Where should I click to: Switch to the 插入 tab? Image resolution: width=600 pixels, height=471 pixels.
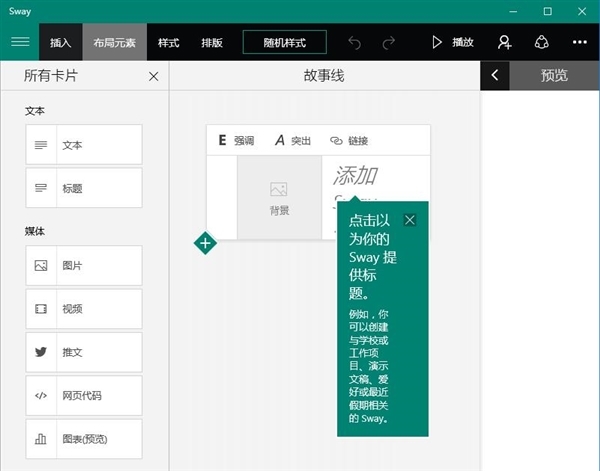click(x=61, y=43)
